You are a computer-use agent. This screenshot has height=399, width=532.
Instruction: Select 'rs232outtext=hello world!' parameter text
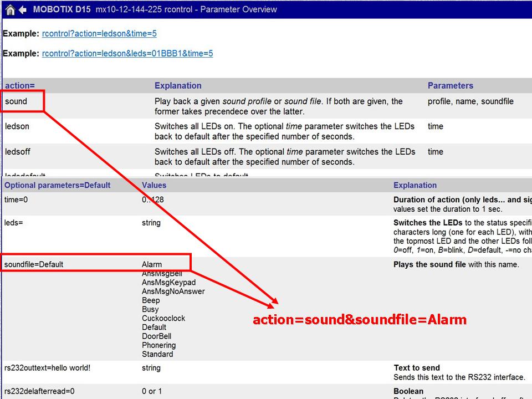[47, 368]
